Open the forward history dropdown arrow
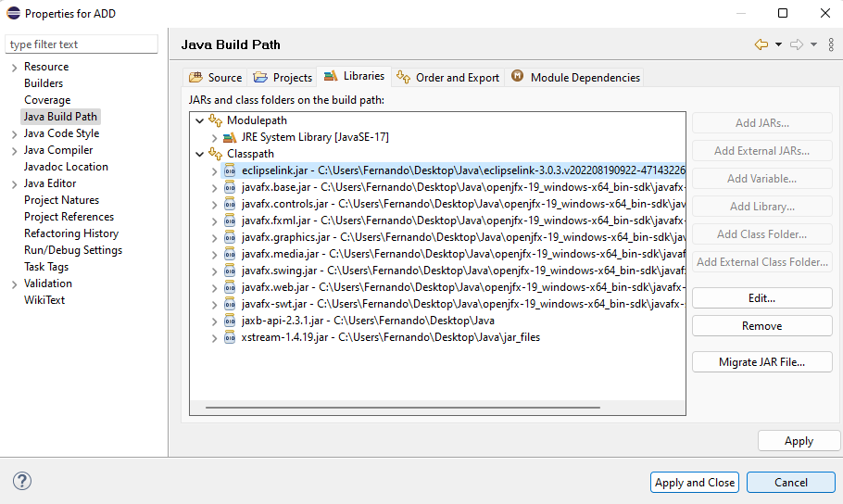Viewport: 843px width, 504px height. pyautogui.click(x=814, y=44)
